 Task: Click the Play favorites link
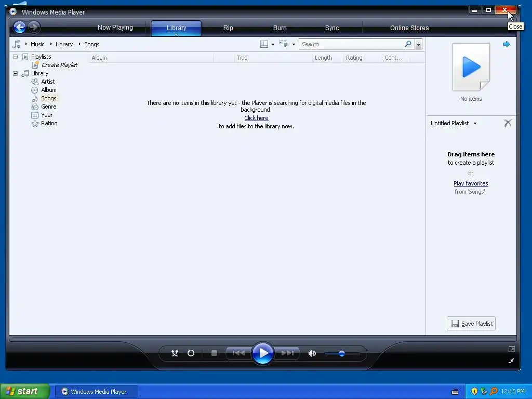click(471, 183)
